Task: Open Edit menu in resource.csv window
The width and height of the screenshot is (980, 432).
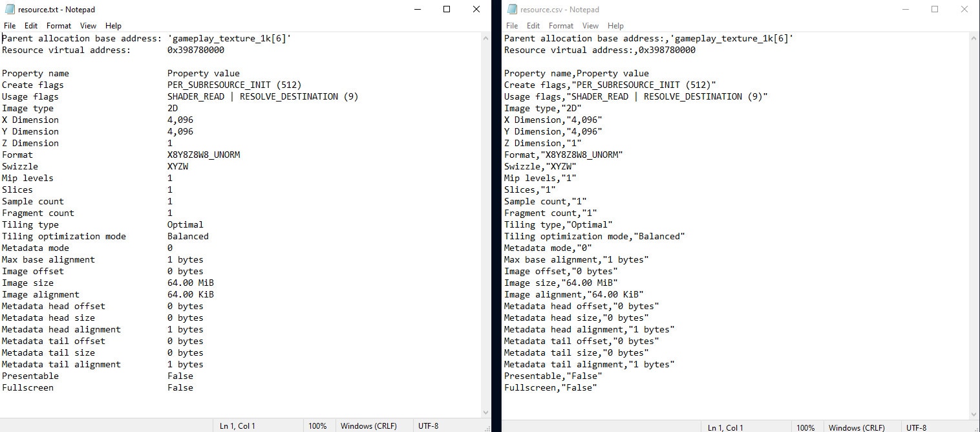Action: (x=533, y=26)
